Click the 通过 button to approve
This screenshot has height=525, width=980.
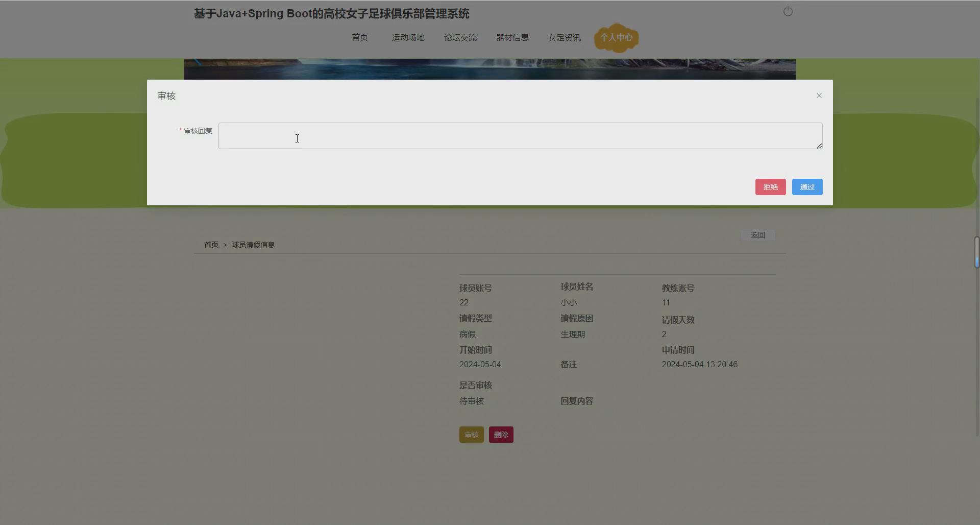point(807,186)
